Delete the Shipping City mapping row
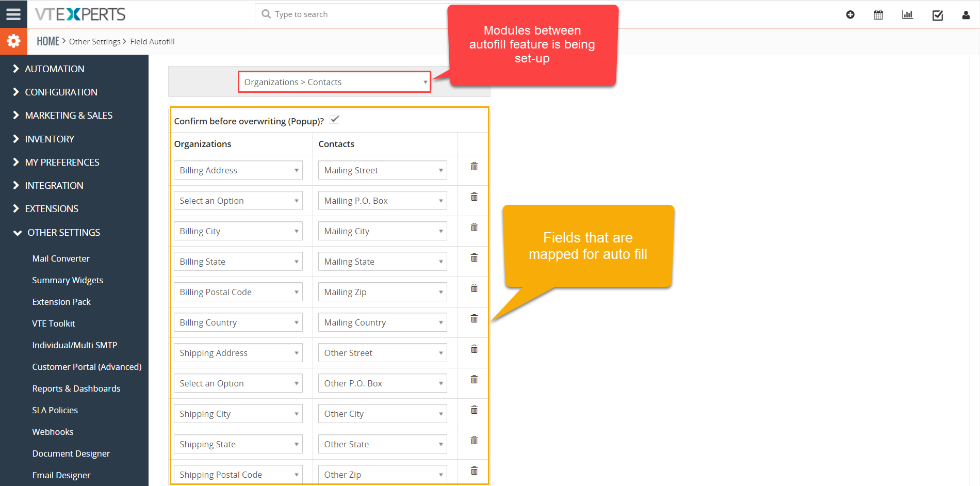This screenshot has width=980, height=486. point(474,410)
